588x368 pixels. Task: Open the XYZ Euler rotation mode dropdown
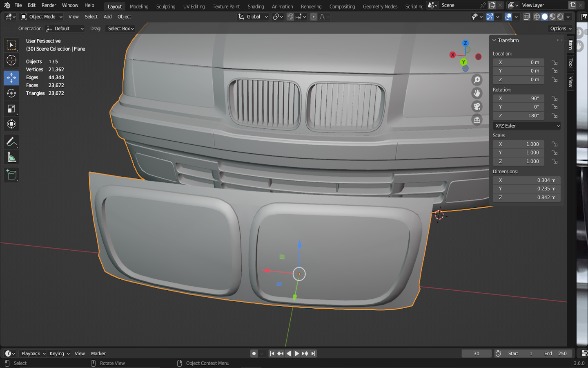tap(527, 126)
